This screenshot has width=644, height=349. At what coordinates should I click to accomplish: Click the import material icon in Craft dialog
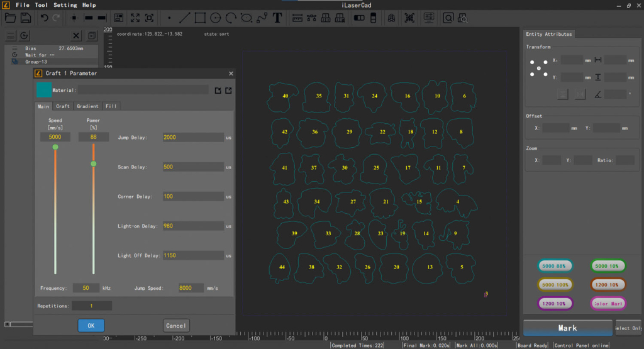point(218,91)
